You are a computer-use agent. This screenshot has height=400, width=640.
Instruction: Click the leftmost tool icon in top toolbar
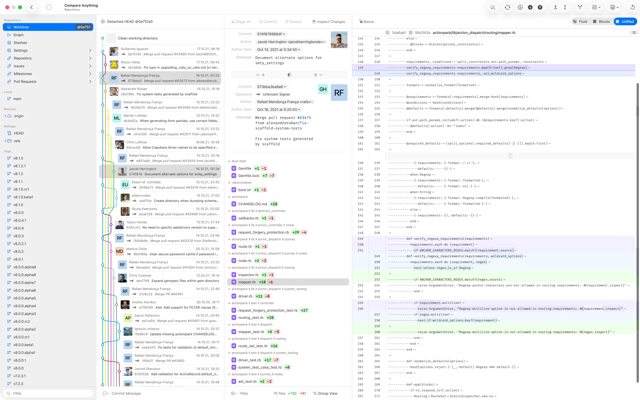pyautogui.click(x=493, y=7)
